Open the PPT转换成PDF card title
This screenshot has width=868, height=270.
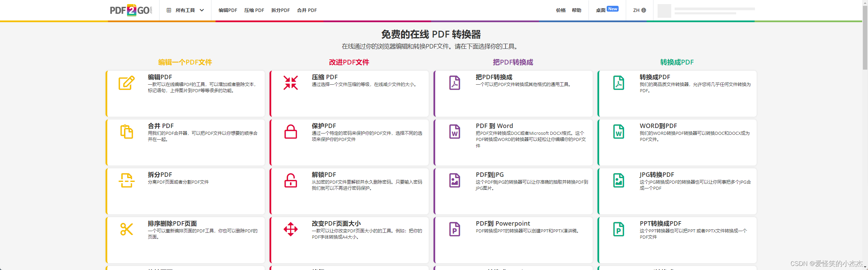tap(660, 224)
